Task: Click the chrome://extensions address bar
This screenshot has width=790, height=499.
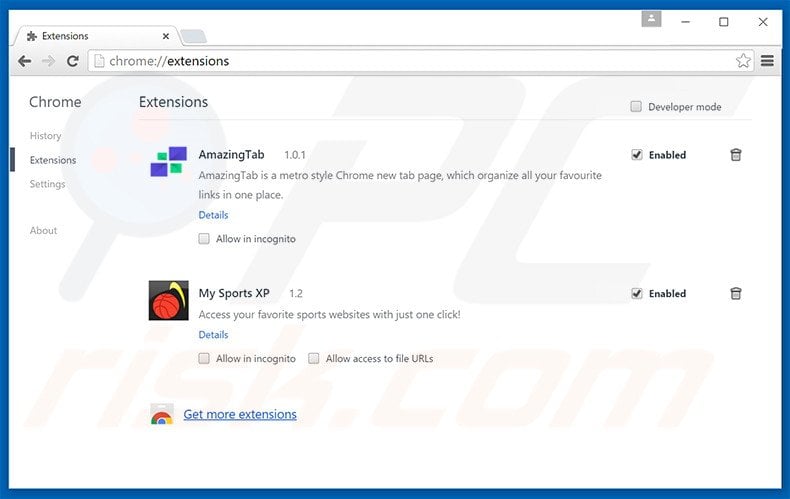Action: 421,61
